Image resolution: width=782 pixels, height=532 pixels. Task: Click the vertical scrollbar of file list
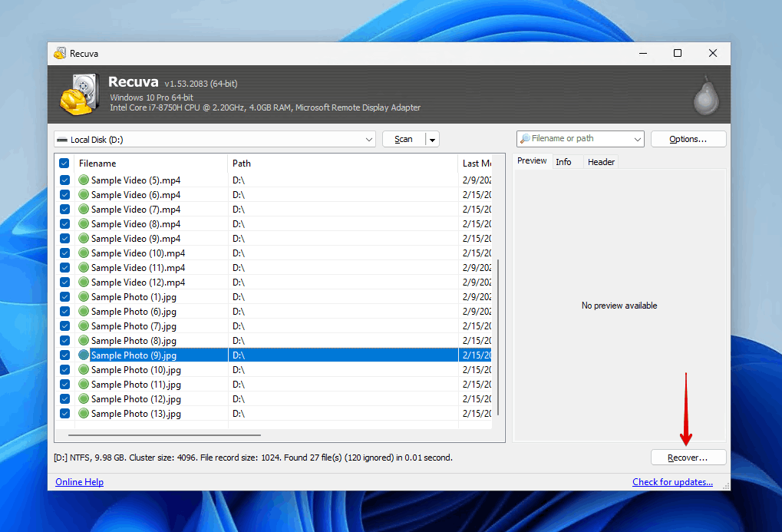498,337
